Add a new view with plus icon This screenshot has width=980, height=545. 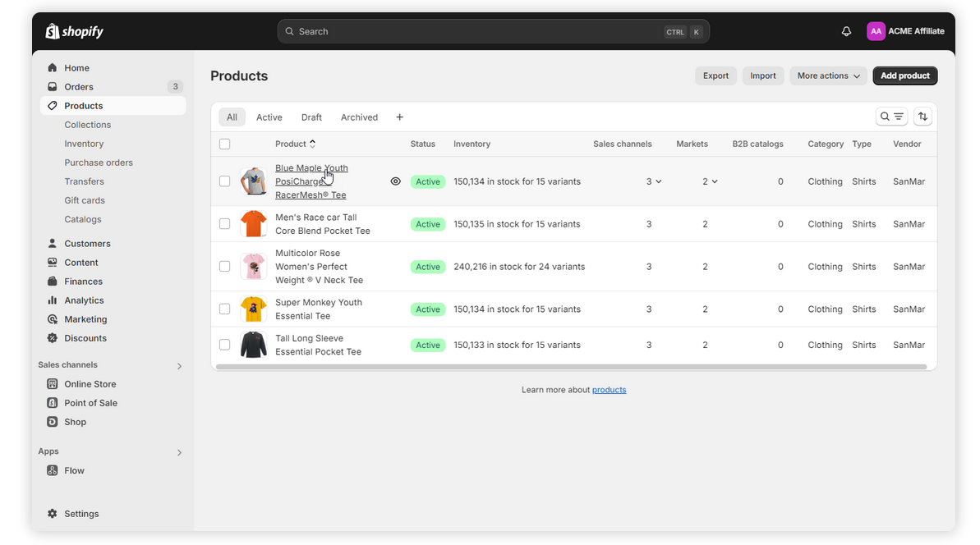[399, 117]
